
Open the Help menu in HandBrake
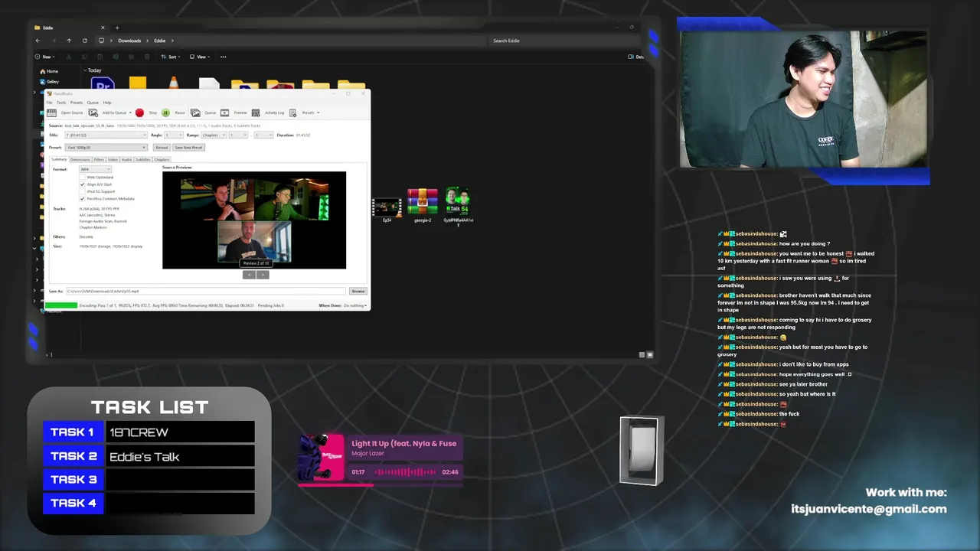click(x=107, y=103)
